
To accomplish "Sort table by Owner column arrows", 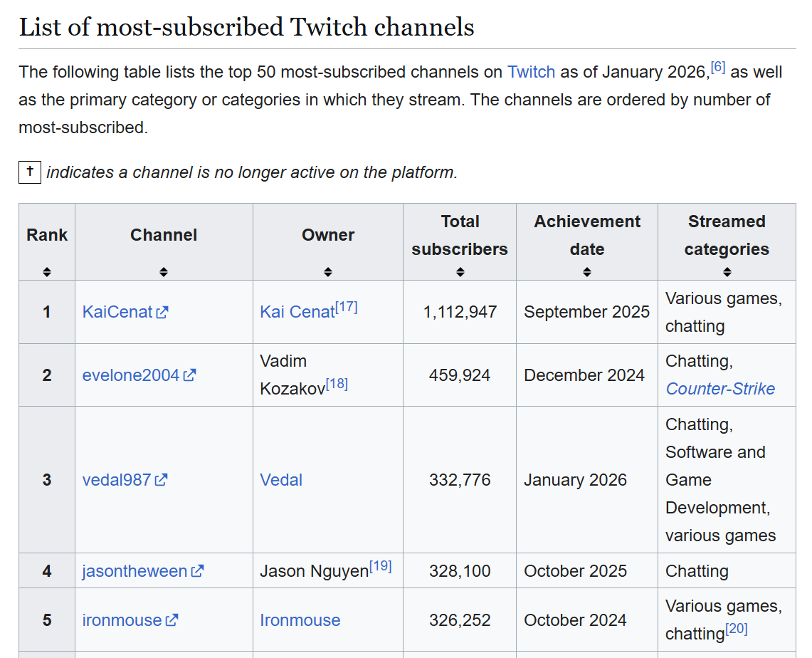I will point(328,271).
